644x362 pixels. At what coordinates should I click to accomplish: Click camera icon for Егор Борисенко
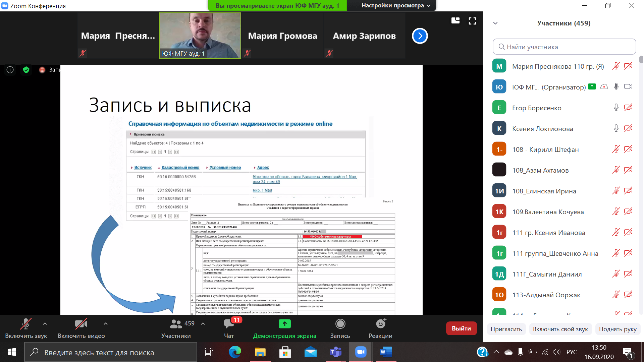pos(628,108)
